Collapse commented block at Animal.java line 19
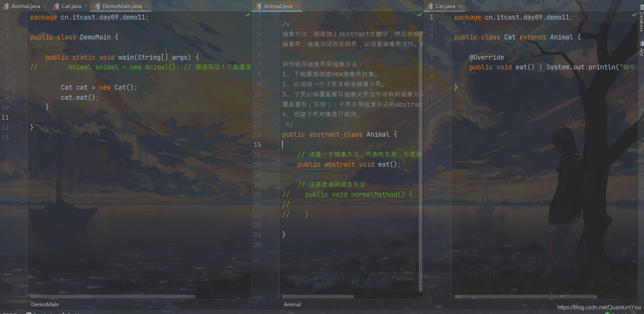 279,185
